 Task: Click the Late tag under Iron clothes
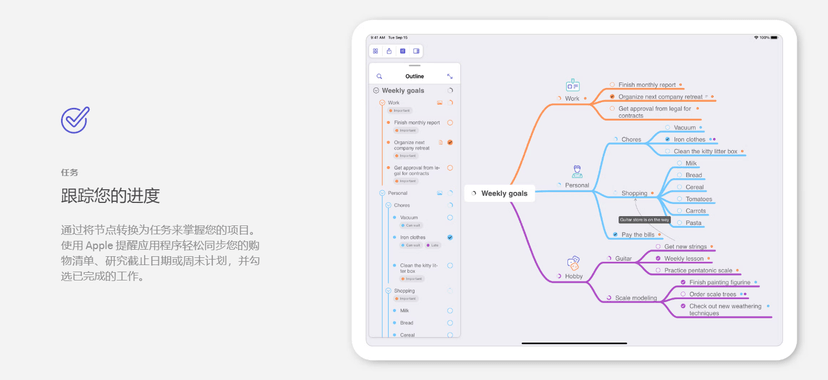(432, 245)
